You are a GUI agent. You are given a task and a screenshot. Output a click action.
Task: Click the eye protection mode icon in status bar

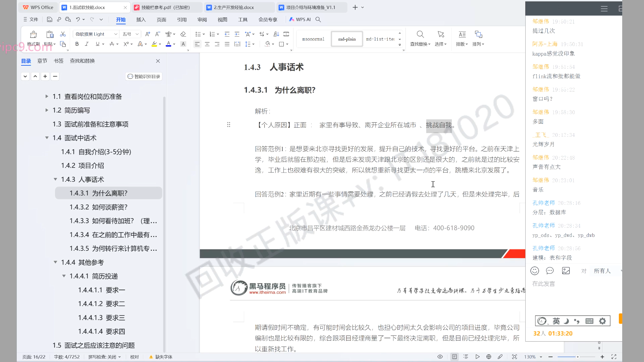coord(440,357)
